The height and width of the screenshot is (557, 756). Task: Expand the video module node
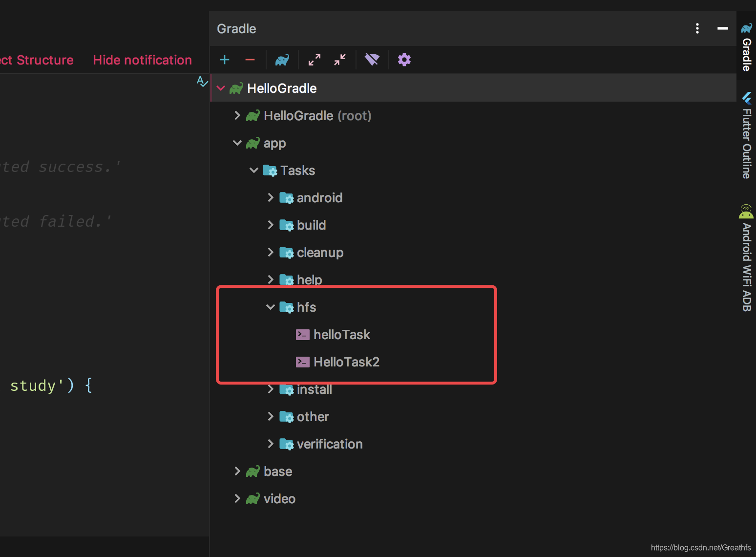pyautogui.click(x=237, y=498)
